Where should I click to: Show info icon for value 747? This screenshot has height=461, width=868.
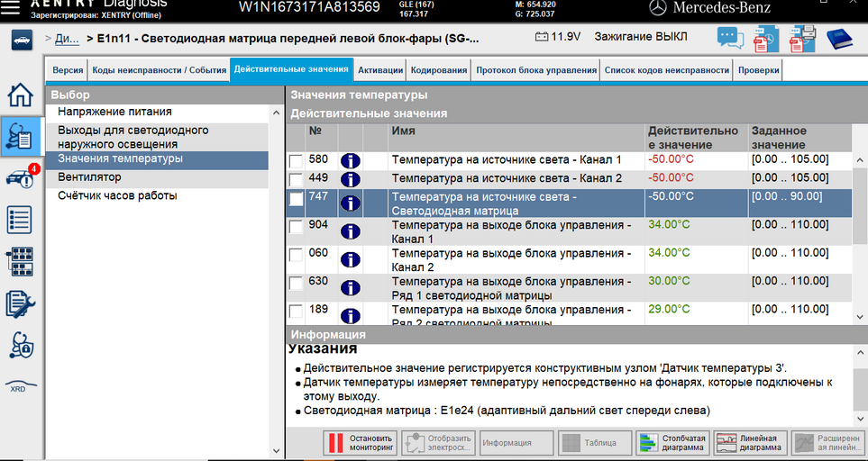pyautogui.click(x=351, y=203)
